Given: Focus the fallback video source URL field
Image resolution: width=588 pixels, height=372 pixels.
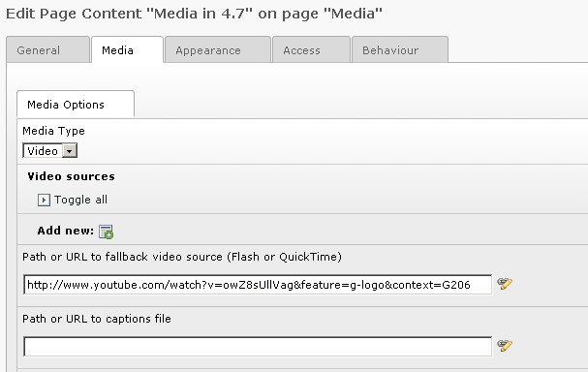Looking at the screenshot, I should (258, 285).
